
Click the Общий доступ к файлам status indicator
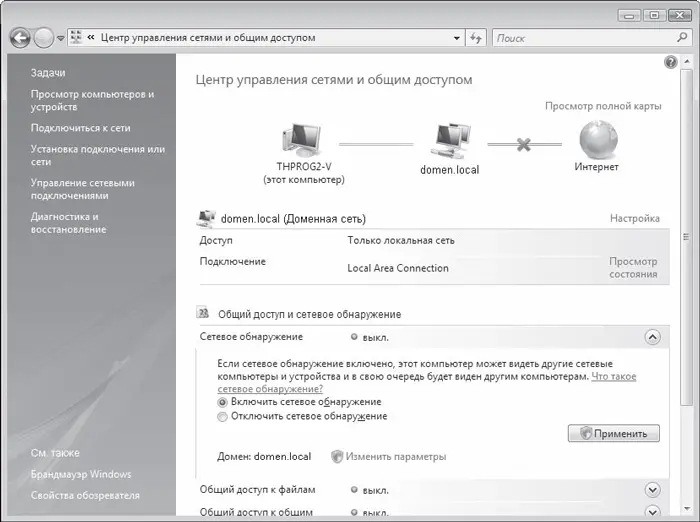(x=354, y=490)
